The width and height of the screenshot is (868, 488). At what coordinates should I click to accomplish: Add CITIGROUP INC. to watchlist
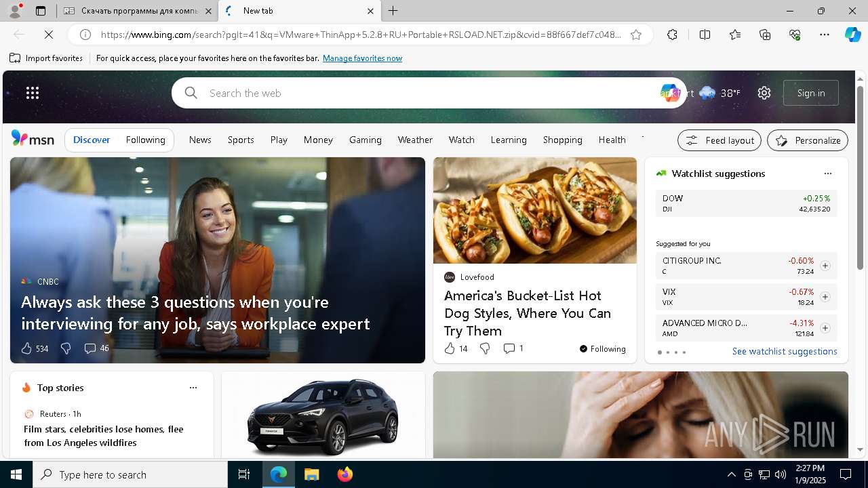point(825,266)
